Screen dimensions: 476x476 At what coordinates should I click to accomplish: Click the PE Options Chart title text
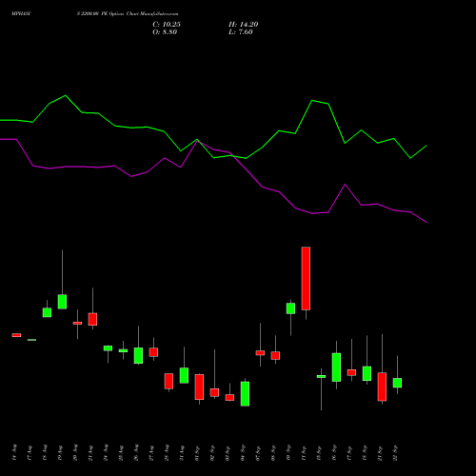tap(128, 14)
